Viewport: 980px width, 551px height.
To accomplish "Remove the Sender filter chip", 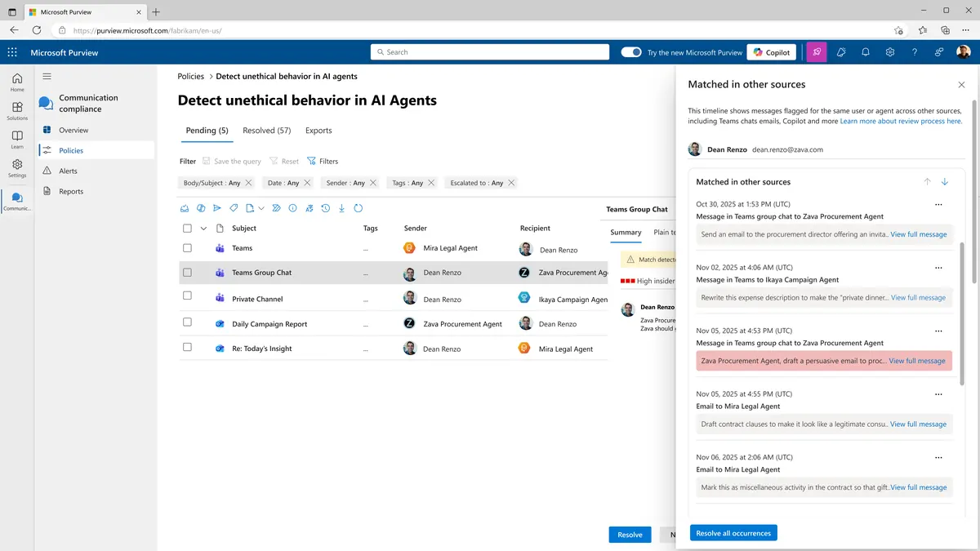I will tap(373, 183).
